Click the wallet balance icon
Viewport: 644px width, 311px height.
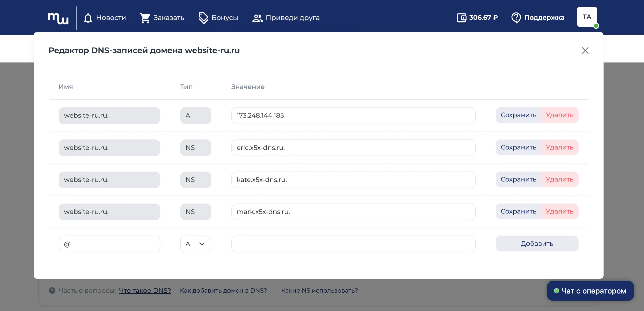point(462,18)
